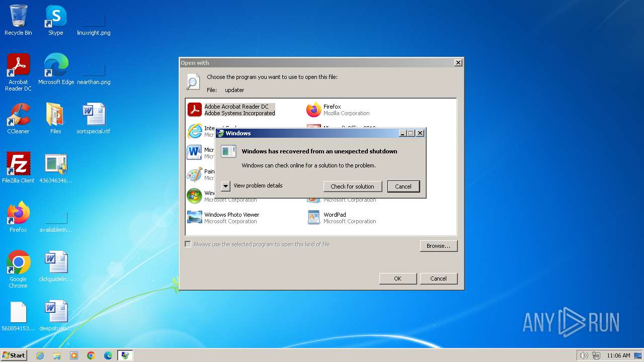Select Acrobat Reader DC desktop shortcut
Image resolution: width=644 pixels, height=362 pixels.
pyautogui.click(x=18, y=72)
